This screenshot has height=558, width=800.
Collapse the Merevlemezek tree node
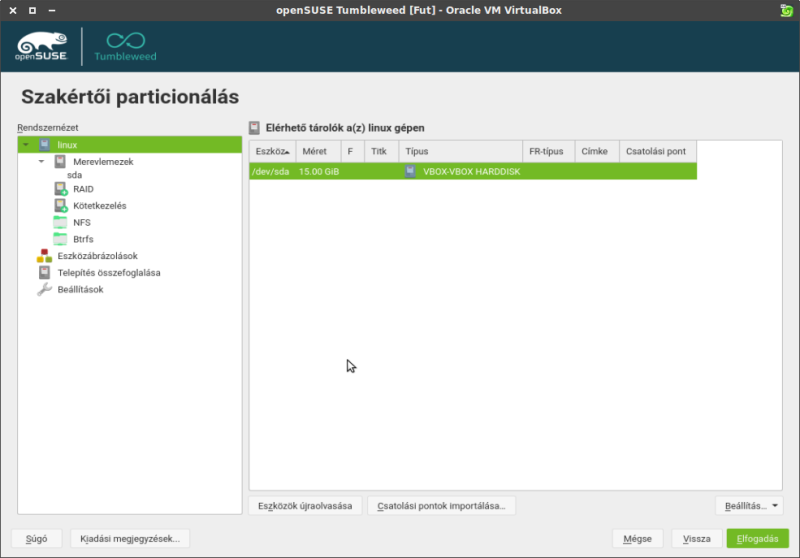tap(42, 161)
